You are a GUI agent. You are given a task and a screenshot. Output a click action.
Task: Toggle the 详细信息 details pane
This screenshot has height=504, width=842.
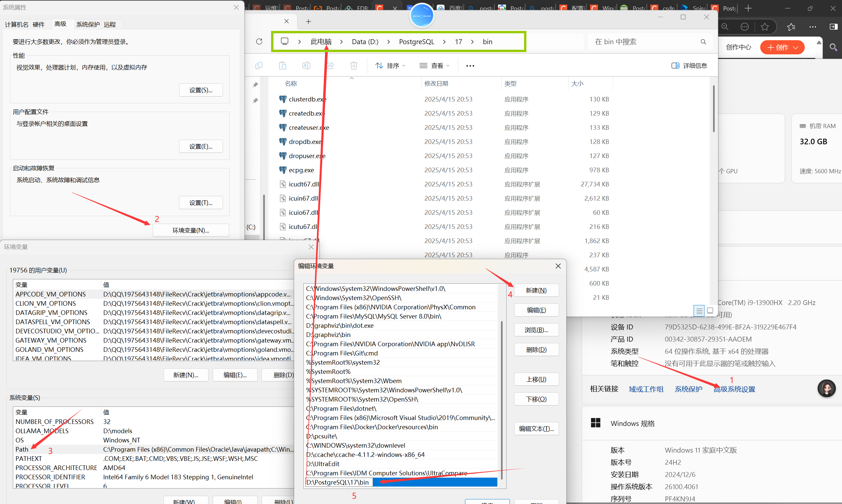[689, 66]
